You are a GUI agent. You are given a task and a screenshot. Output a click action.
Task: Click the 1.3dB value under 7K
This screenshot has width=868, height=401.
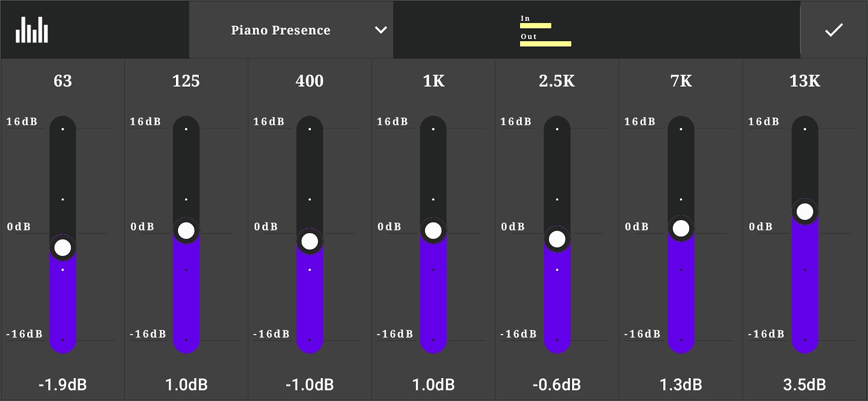(x=681, y=384)
